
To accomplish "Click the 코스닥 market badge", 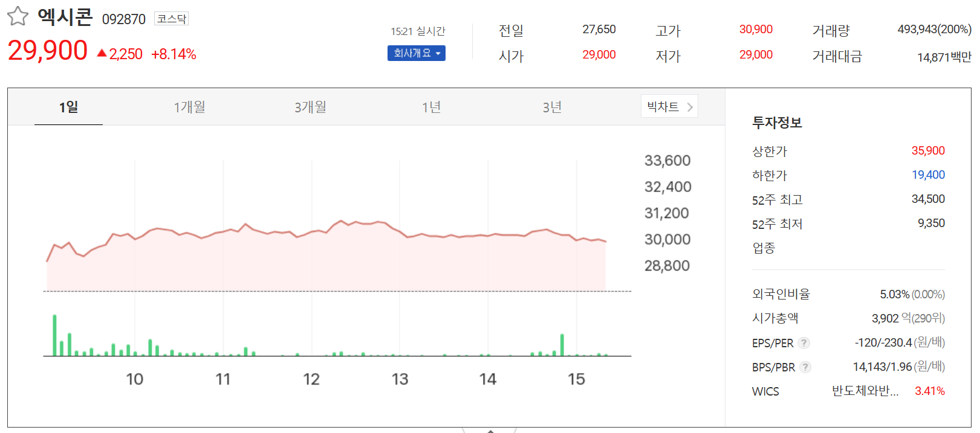I will pyautogui.click(x=172, y=19).
